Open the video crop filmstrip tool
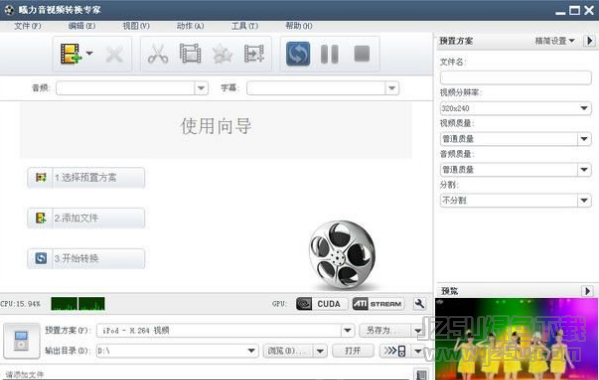The image size is (599, 380). click(190, 53)
